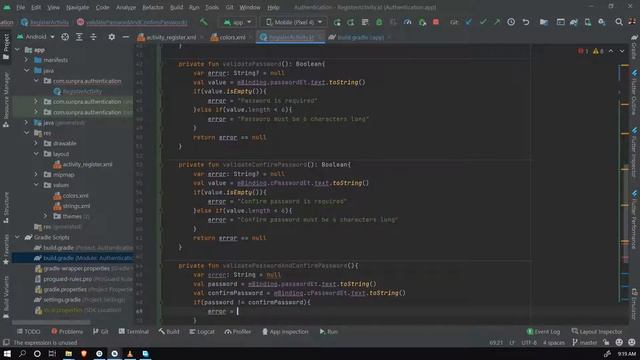Screen dimensions: 640x360
Task: Collapse the res folder
Action: (x=27, y=133)
